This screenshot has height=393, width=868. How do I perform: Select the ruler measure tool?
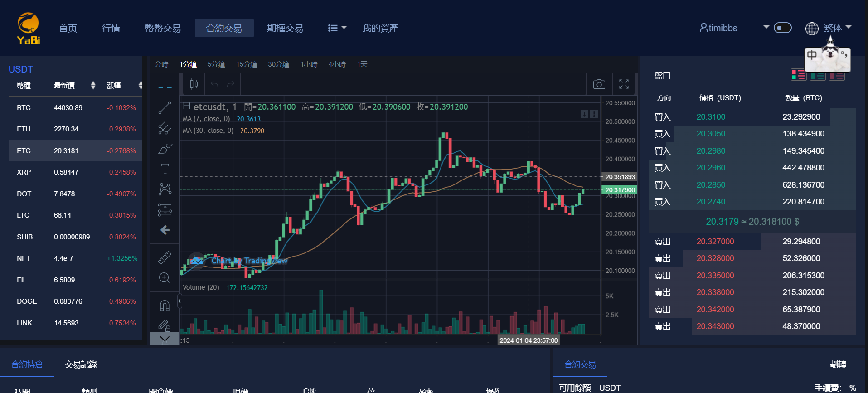coord(165,257)
